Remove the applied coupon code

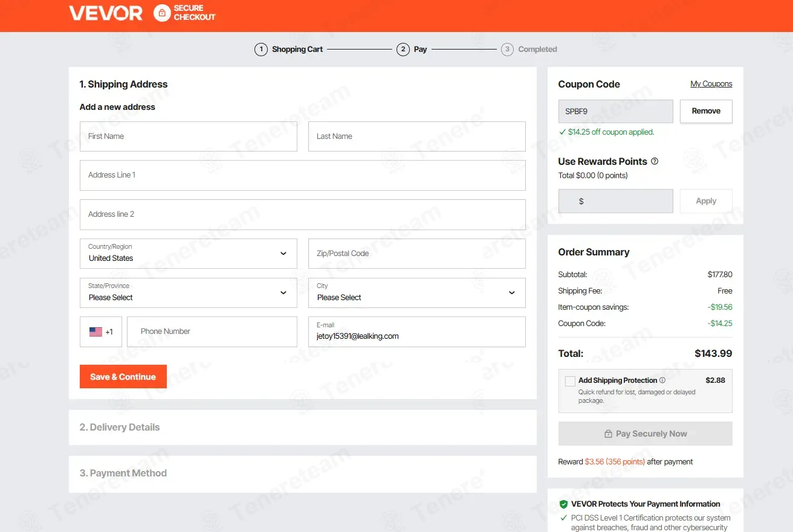click(706, 111)
